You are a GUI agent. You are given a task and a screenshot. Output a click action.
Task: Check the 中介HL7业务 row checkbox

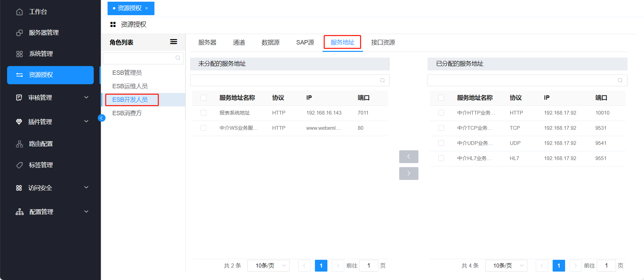pyautogui.click(x=441, y=158)
